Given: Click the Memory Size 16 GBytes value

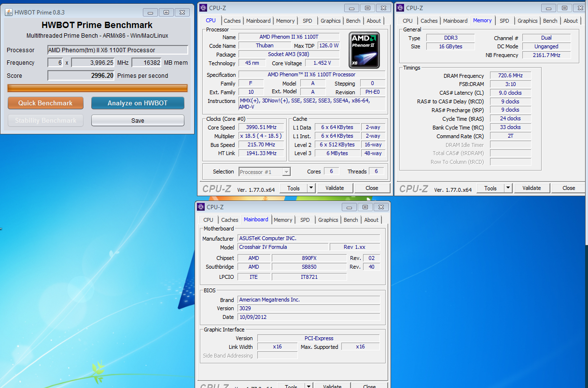Looking at the screenshot, I should [450, 47].
